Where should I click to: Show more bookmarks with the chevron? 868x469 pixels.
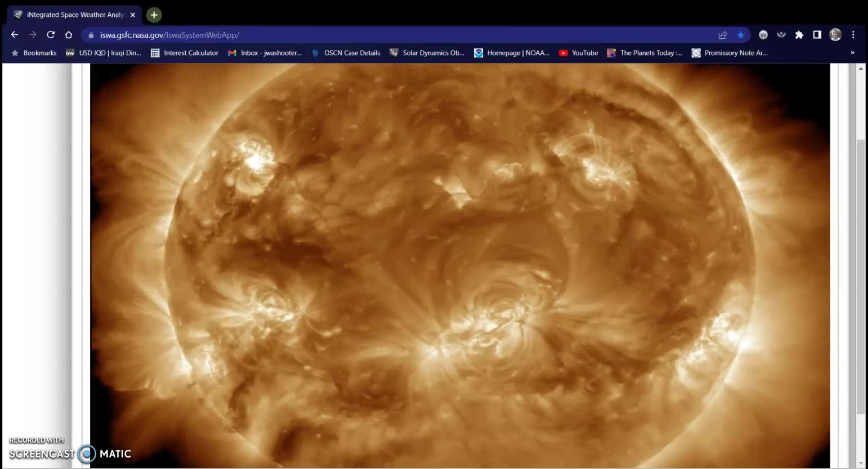pyautogui.click(x=852, y=53)
